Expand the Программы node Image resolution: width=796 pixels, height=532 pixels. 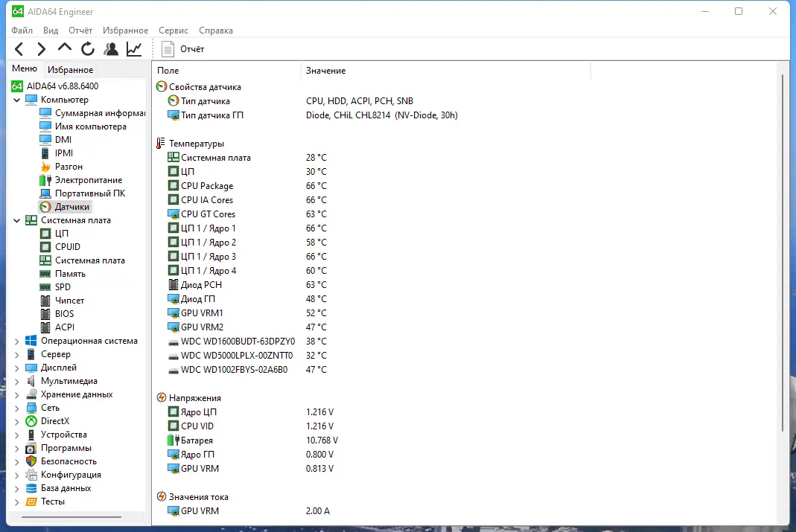pyautogui.click(x=16, y=449)
